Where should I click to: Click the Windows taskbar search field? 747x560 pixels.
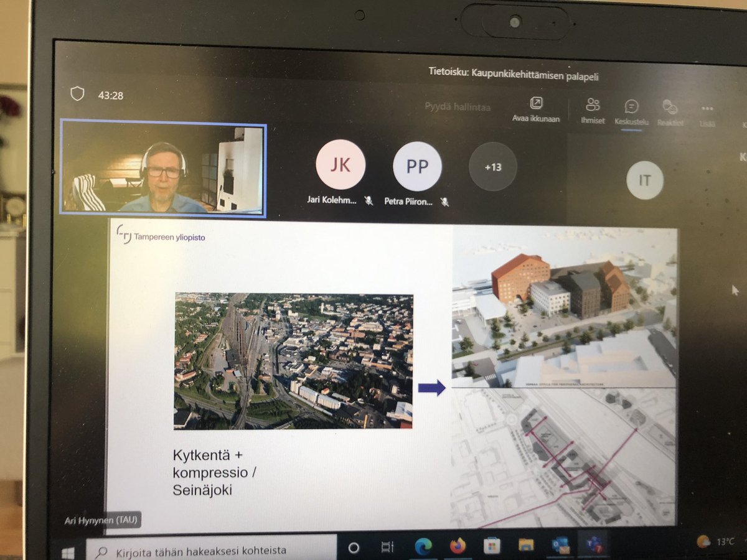212,551
